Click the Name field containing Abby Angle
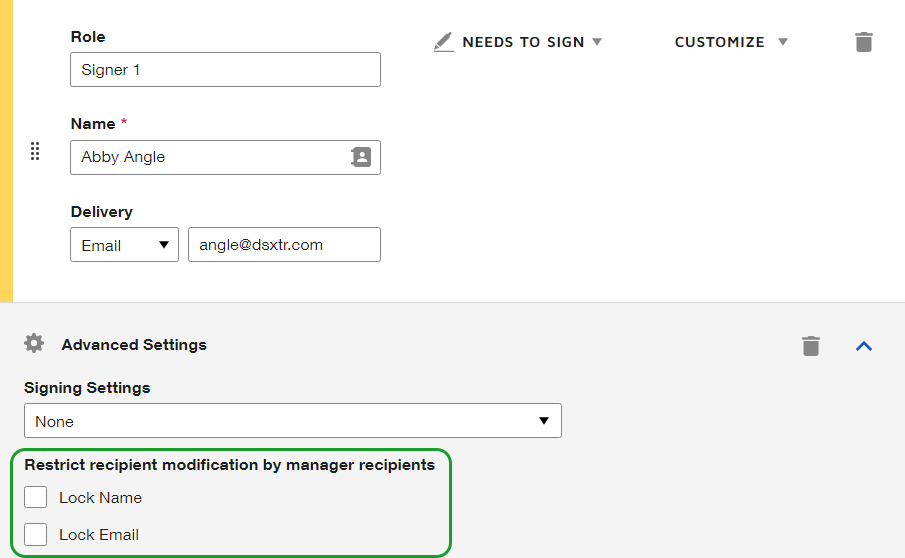The image size is (905, 558). [x=210, y=157]
